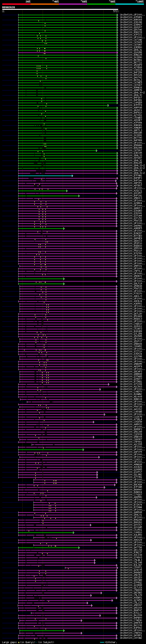Select hit UniRef100_Q9STA6

click(x=131, y=30)
